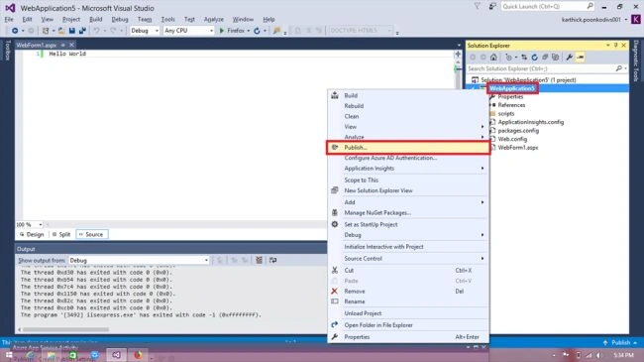Viewport: 644px width, 362px height.
Task: Click the user account avatar icon
Action: 635,19
